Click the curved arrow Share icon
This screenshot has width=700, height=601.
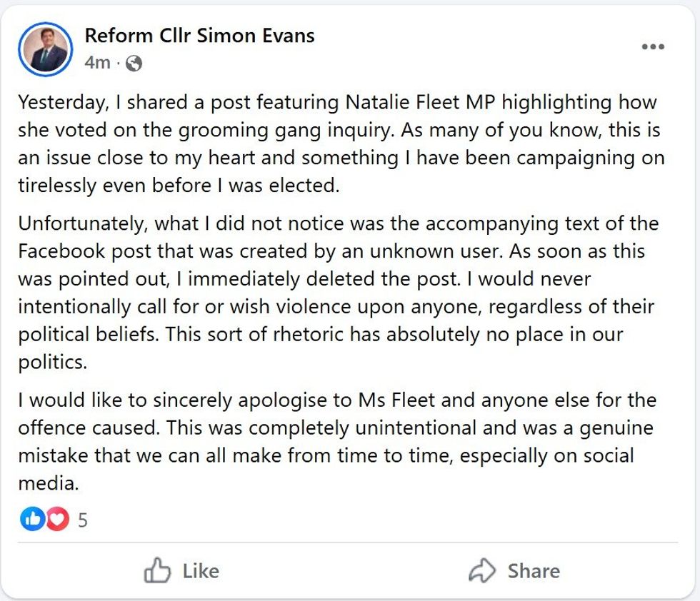[x=482, y=571]
